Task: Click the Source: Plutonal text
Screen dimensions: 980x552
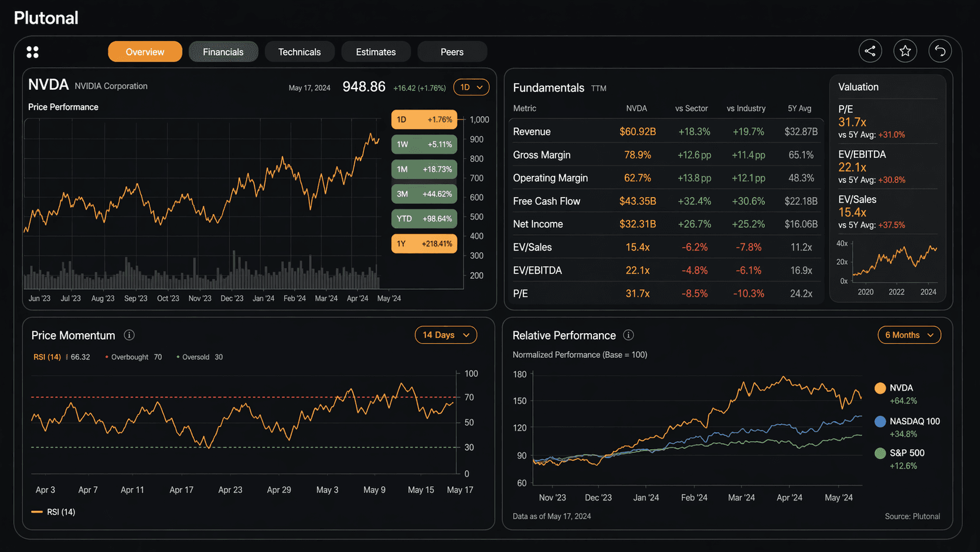Action: [x=913, y=516]
